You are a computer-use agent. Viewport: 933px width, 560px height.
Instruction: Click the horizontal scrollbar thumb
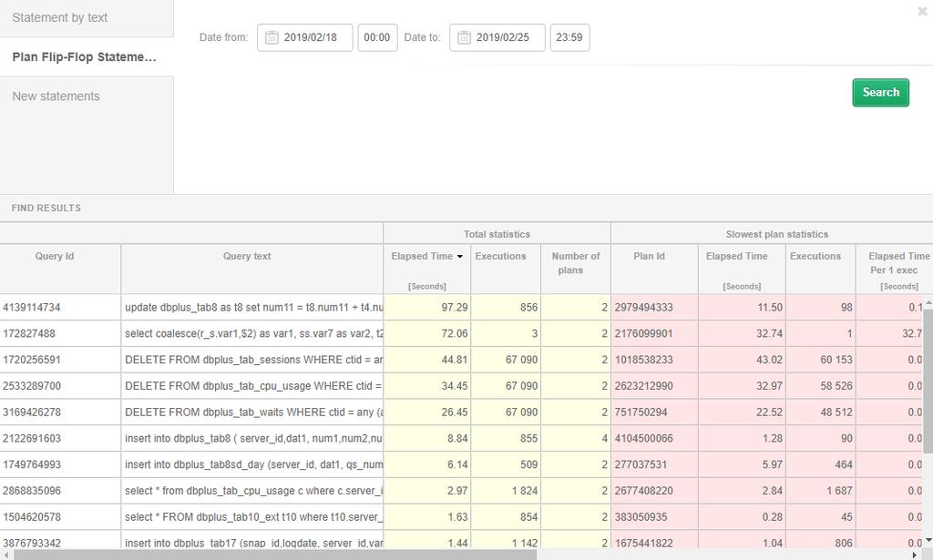coord(275,555)
